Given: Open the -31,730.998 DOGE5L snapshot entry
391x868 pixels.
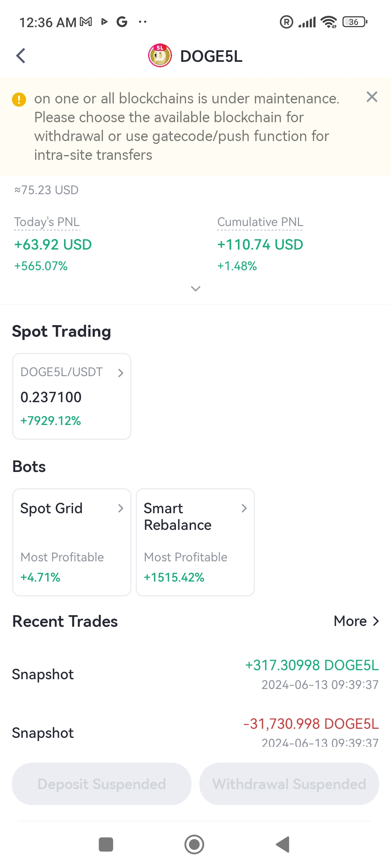Looking at the screenshot, I should 195,733.
